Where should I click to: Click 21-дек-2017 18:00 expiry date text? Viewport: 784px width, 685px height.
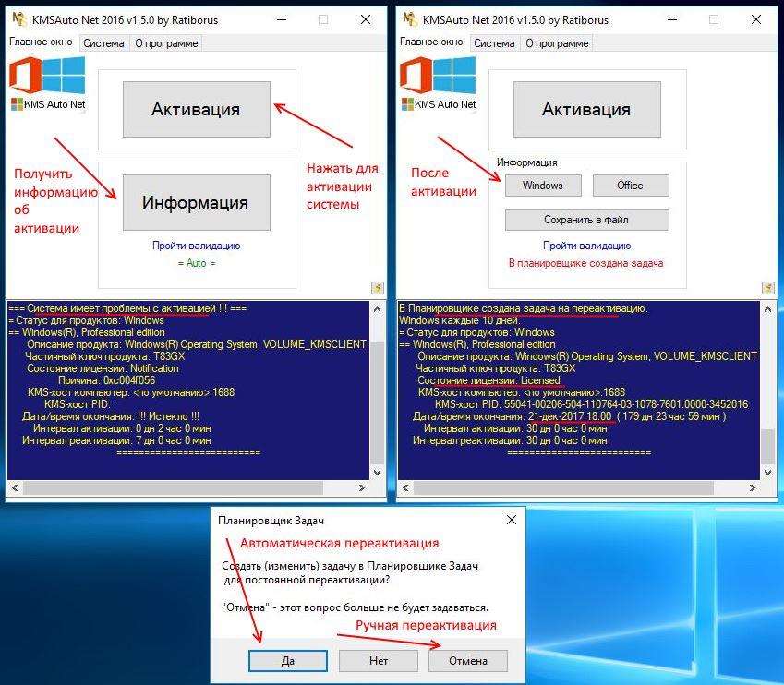(570, 416)
